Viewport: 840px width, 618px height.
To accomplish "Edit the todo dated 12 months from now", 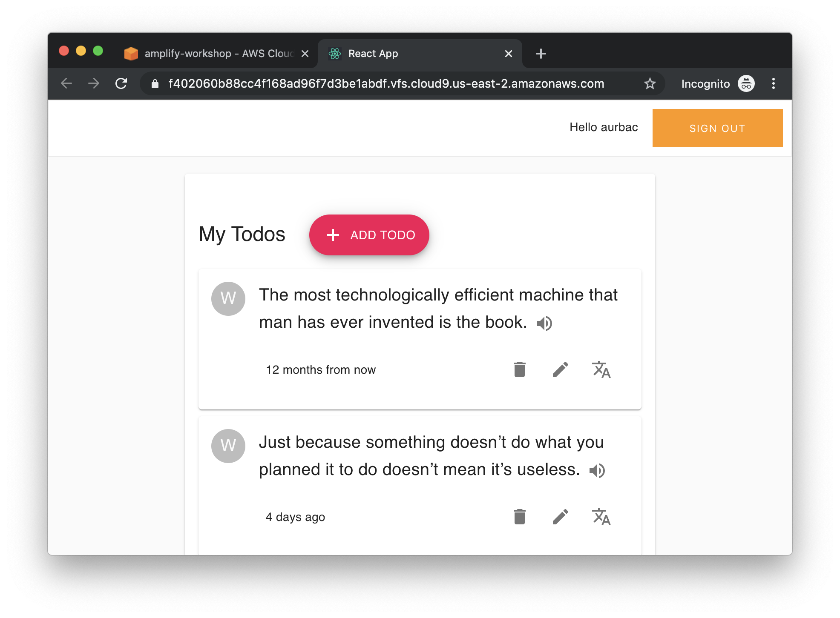I will [x=560, y=369].
